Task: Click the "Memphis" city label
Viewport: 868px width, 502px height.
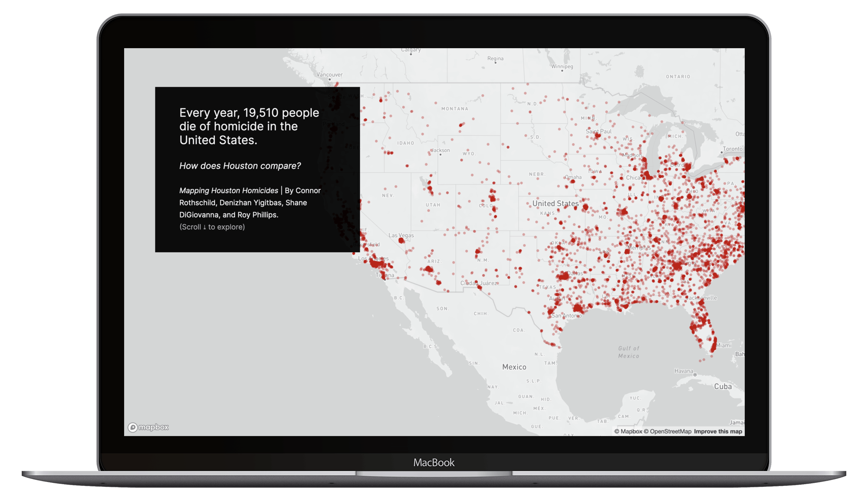Action: [639, 248]
